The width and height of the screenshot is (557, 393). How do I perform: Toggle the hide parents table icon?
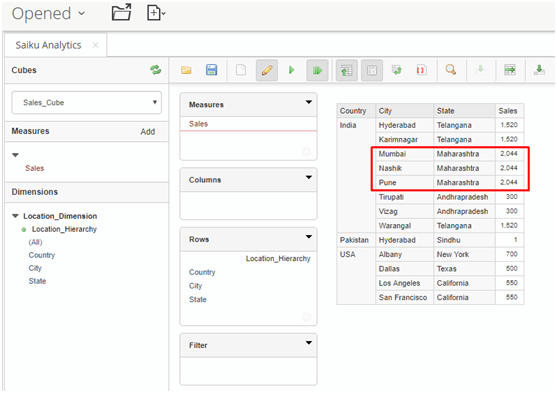347,70
